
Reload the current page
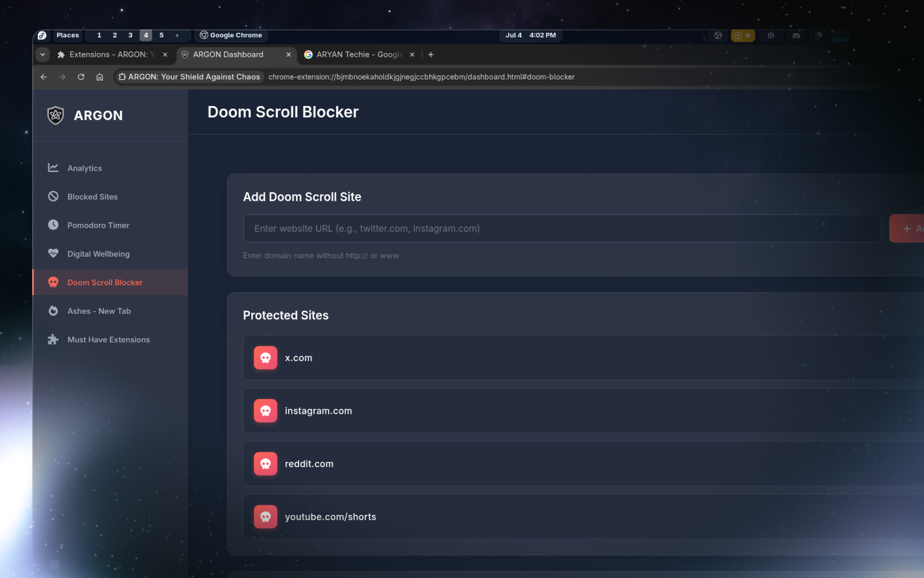pos(81,77)
